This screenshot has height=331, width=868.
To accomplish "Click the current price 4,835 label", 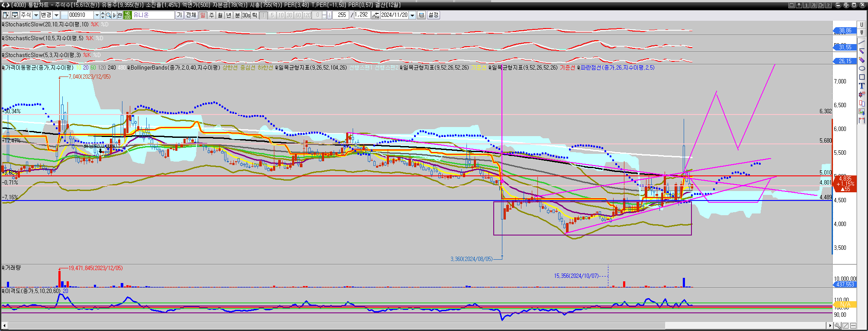I will [x=845, y=178].
